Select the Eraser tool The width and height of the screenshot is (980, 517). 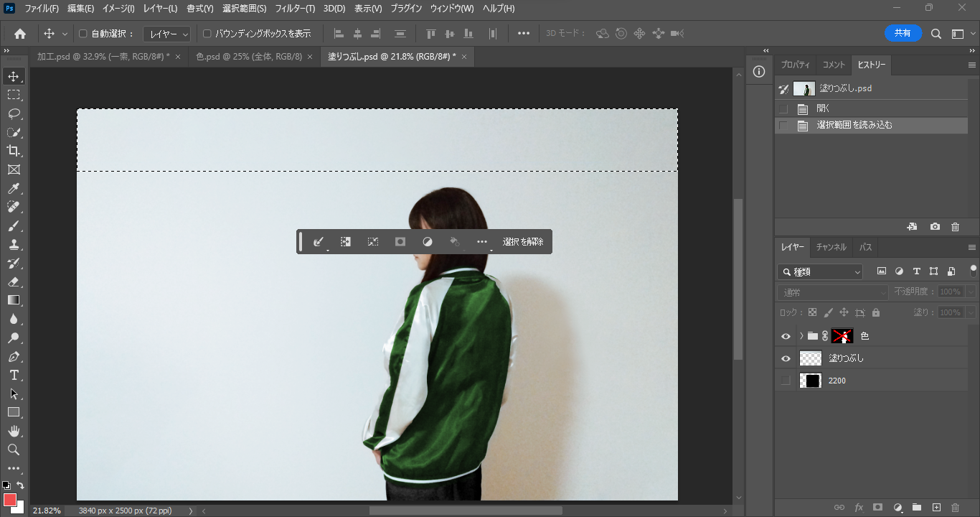pyautogui.click(x=14, y=282)
